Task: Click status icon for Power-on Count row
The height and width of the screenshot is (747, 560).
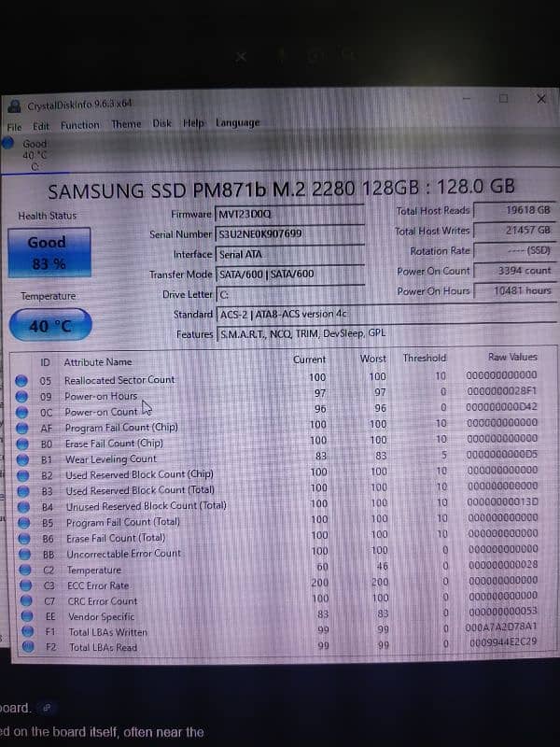Action: pos(21,412)
